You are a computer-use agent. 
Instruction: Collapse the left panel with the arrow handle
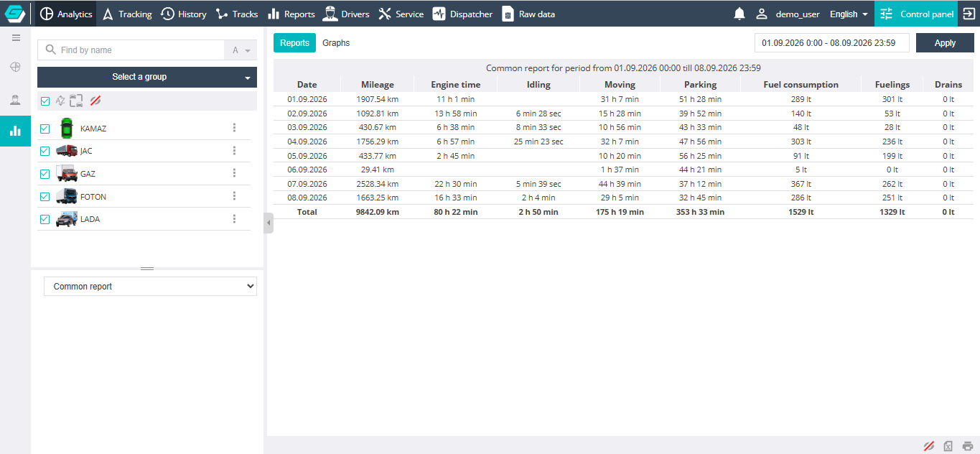269,223
